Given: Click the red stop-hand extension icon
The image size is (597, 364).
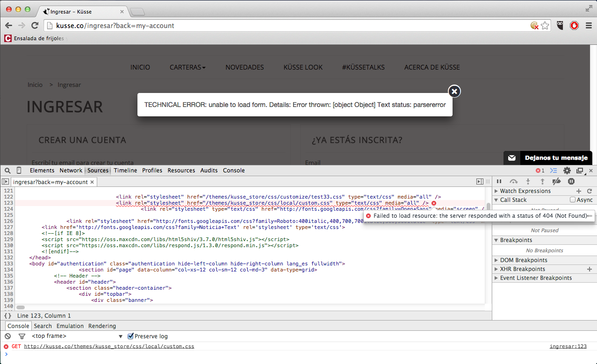Looking at the screenshot, I should [x=575, y=26].
